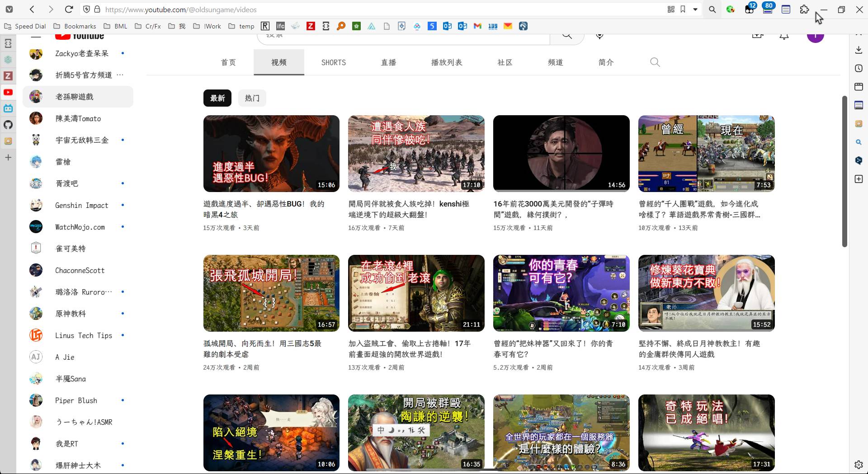
Task: Toggle the tracker shield icon in the address bar
Action: (86, 9)
